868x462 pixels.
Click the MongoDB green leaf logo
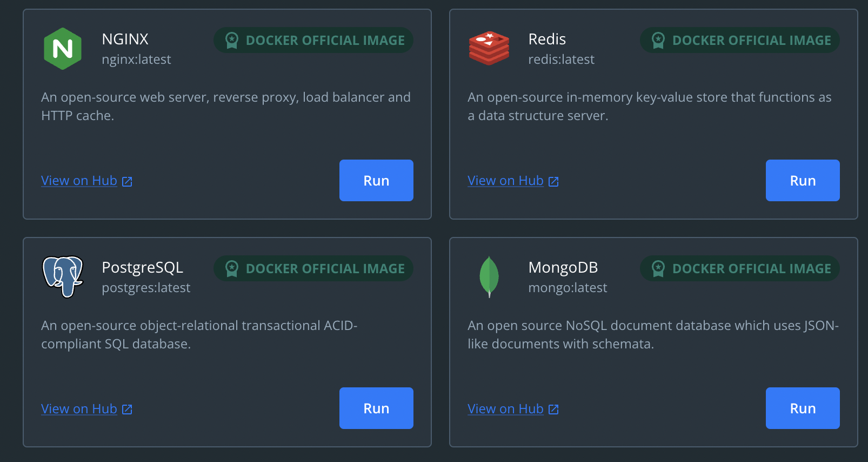pyautogui.click(x=489, y=277)
